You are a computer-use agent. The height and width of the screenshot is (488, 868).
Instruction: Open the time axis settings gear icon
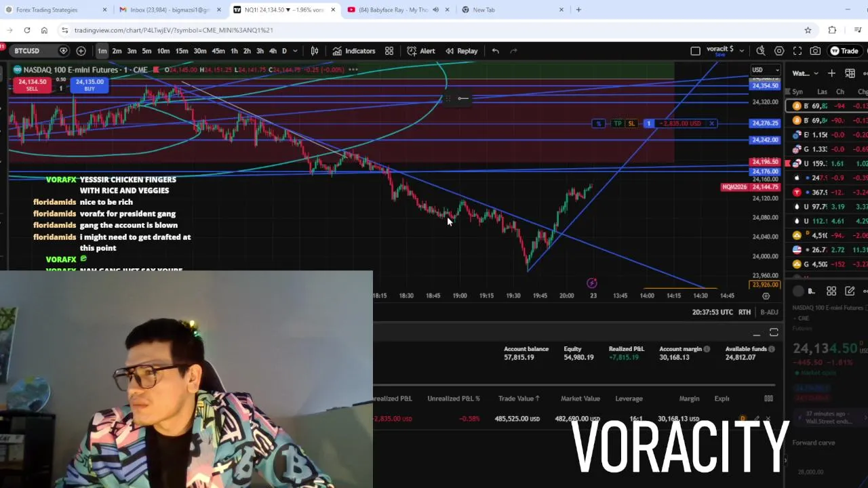(766, 296)
